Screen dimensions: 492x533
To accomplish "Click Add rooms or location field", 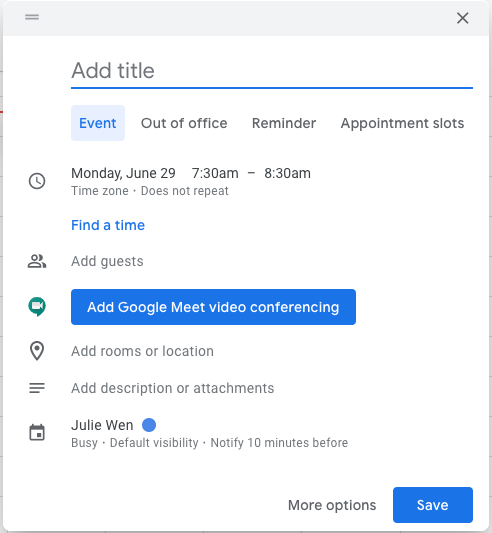I will [x=142, y=351].
